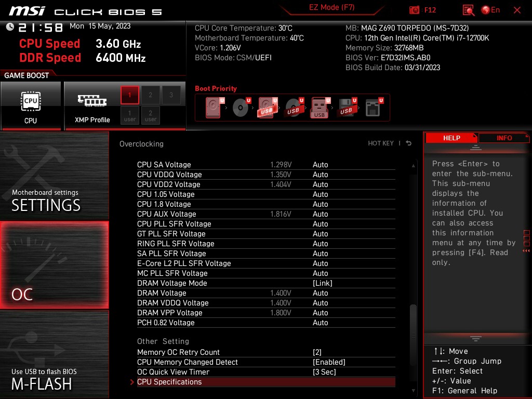Click the 1.816V CPU AUX Voltage reading
This screenshot has height=399, width=532.
click(x=281, y=214)
